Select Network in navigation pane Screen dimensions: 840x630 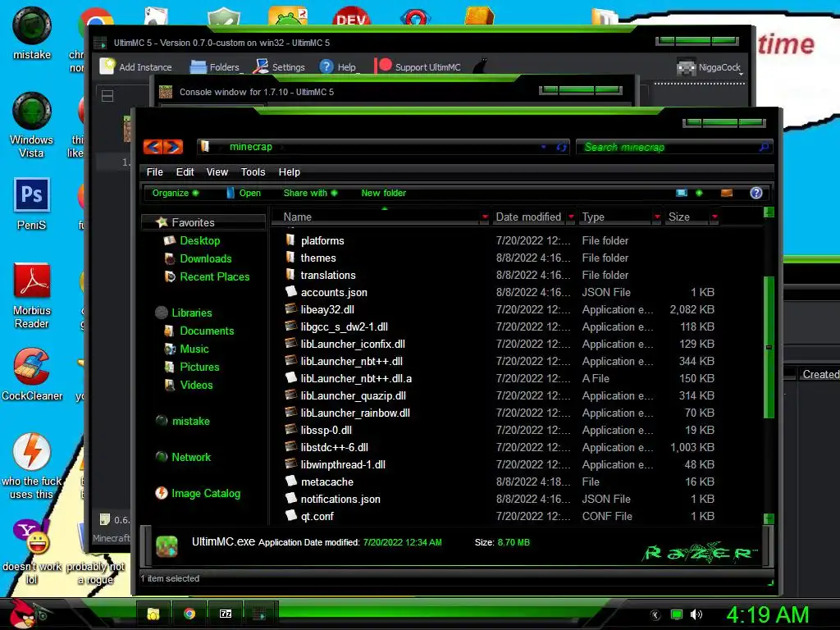click(x=190, y=457)
